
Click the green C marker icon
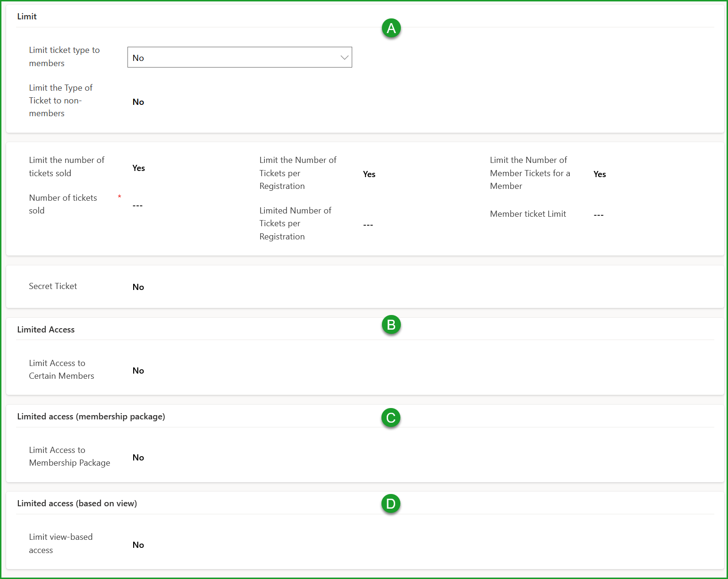pos(390,418)
